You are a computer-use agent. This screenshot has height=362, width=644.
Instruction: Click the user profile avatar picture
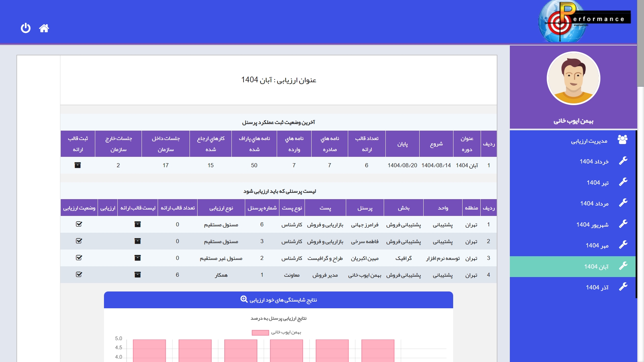pos(573,79)
